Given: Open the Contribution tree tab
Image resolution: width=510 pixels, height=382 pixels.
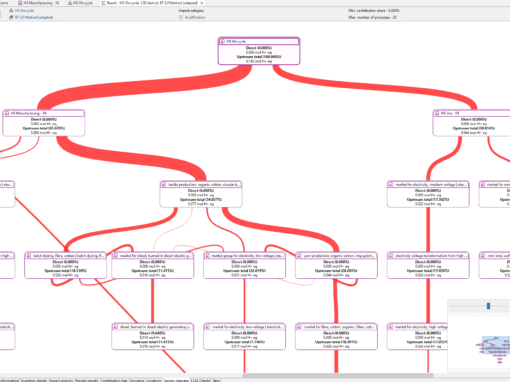Looking at the screenshot, I should point(114,380).
